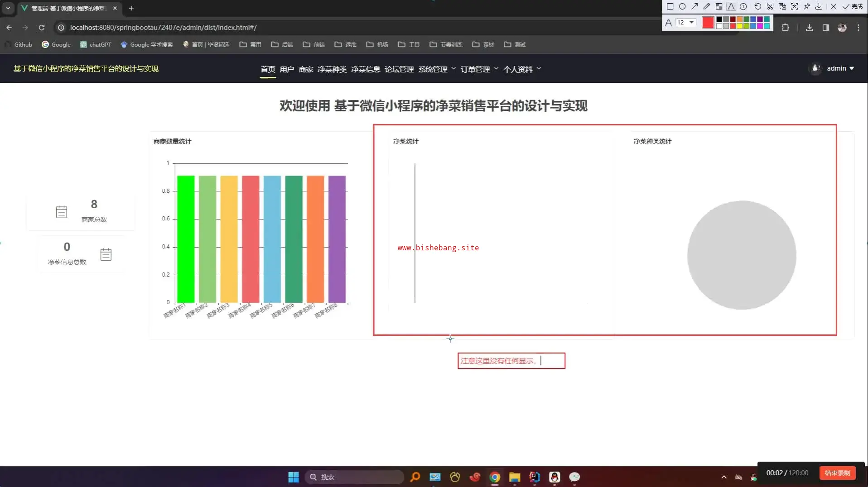The image size is (868, 487).
Task: Select the ellipse annotation tool
Action: pos(682,6)
